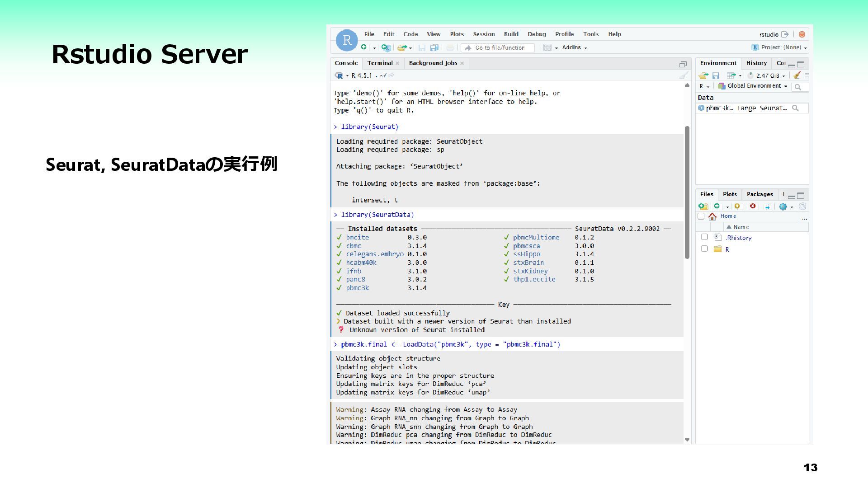Open the .Rhistory file link

coord(739,238)
